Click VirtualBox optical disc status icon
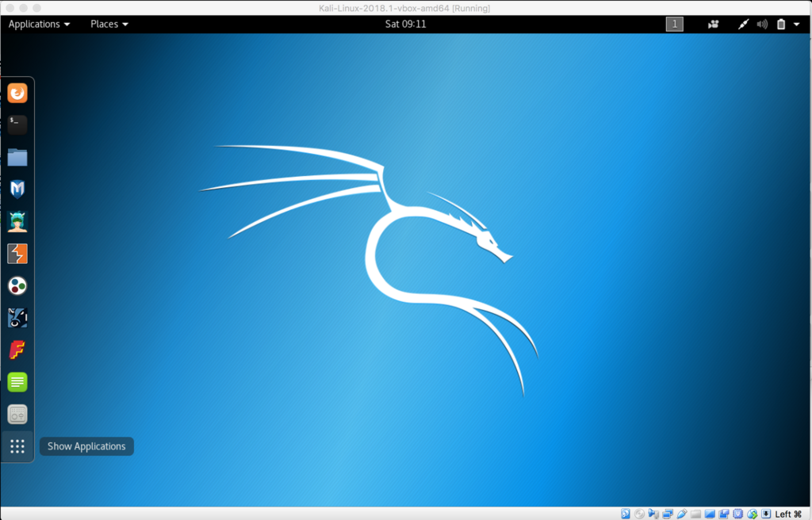Viewport: 812px width, 520px height. (x=640, y=514)
